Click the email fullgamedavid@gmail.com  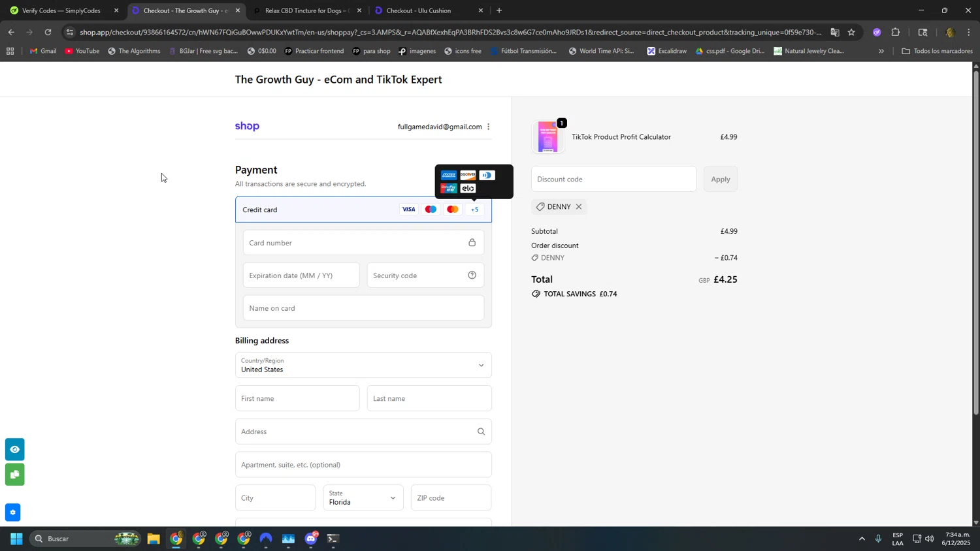point(440,127)
